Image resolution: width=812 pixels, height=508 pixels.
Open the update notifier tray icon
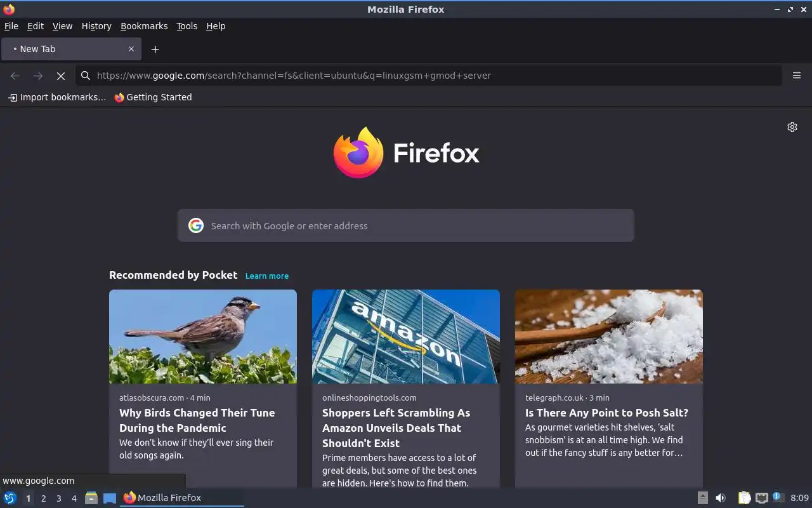[x=778, y=498]
